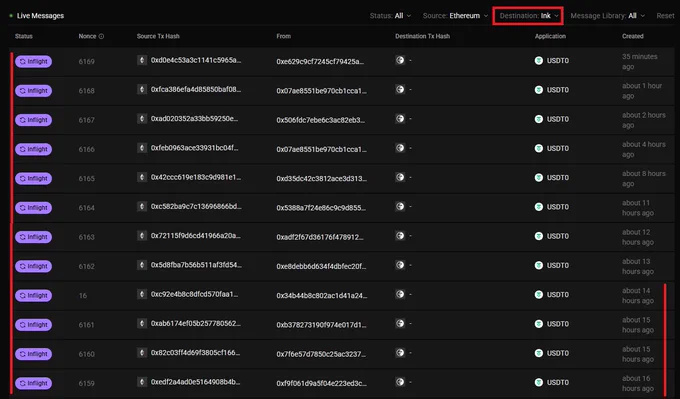Open source tx hash 0xc582ba9c7c13696866bd
The width and height of the screenshot is (680, 399).
click(x=196, y=206)
